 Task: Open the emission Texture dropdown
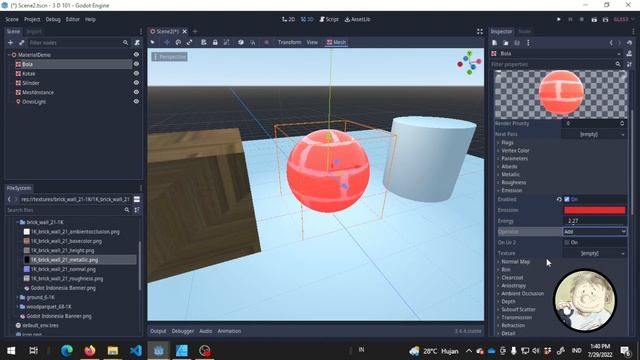click(x=594, y=253)
